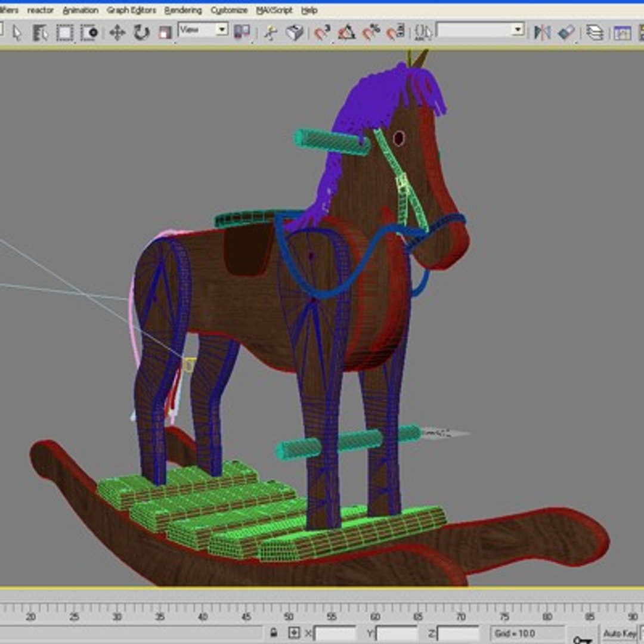Activate the Select and Rotate tool

[x=141, y=32]
